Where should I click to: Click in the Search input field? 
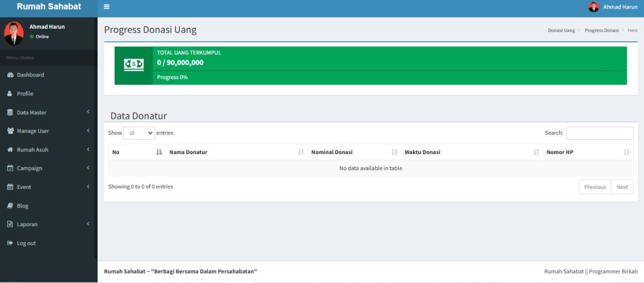pos(599,133)
